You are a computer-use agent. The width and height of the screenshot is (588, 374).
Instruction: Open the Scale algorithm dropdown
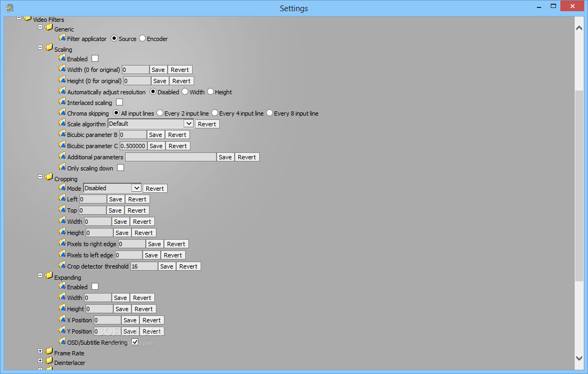point(188,124)
